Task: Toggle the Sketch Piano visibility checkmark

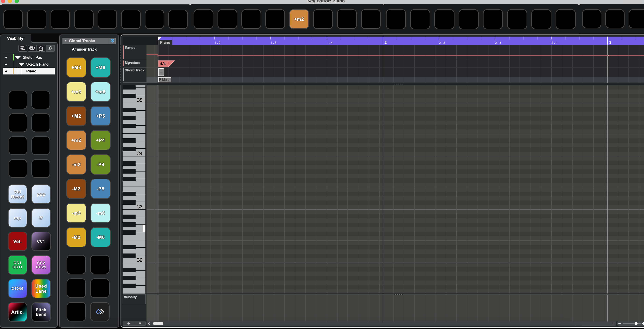Action: pos(6,64)
